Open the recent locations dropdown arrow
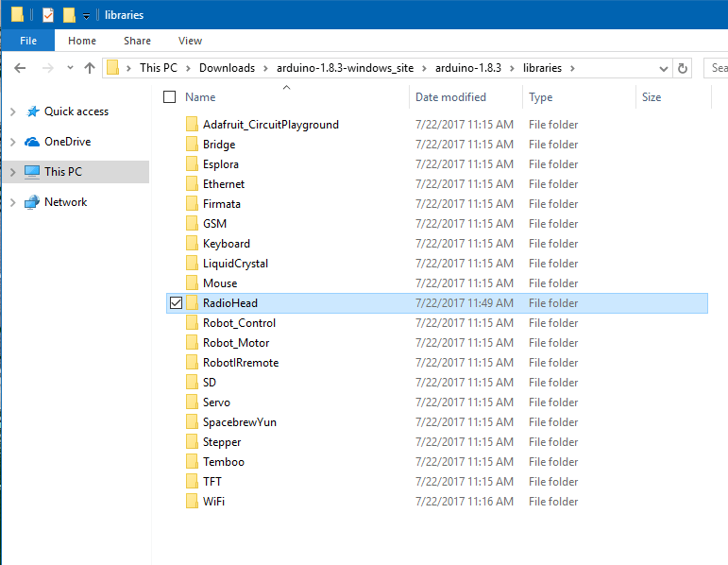Viewport: 728px width, 565px height. pyautogui.click(x=69, y=68)
